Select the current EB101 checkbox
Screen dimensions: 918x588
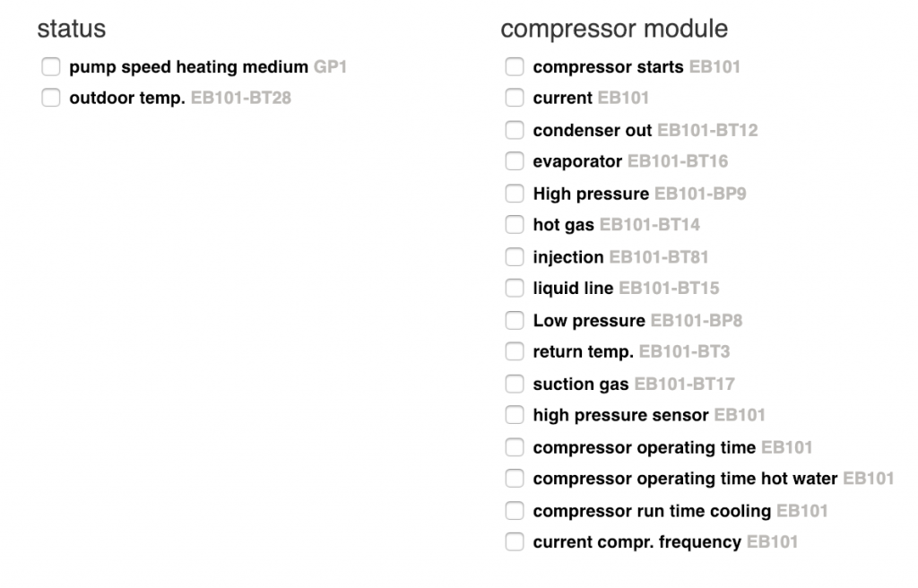(x=515, y=99)
